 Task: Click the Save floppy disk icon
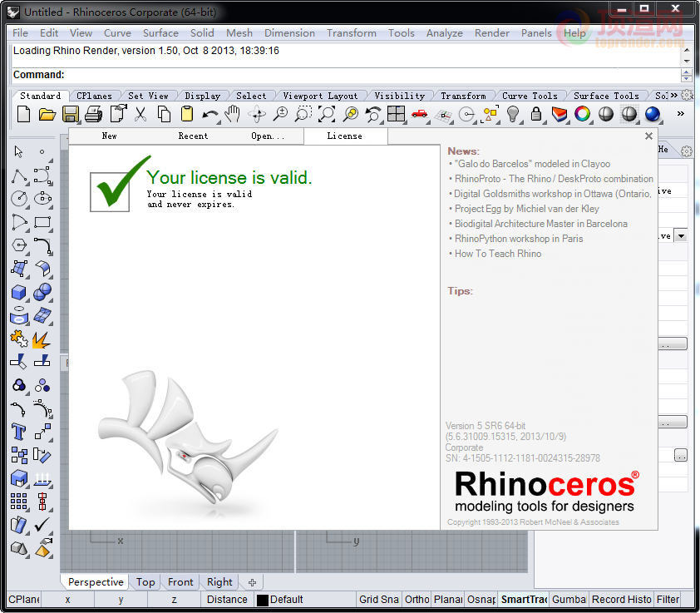point(71,115)
